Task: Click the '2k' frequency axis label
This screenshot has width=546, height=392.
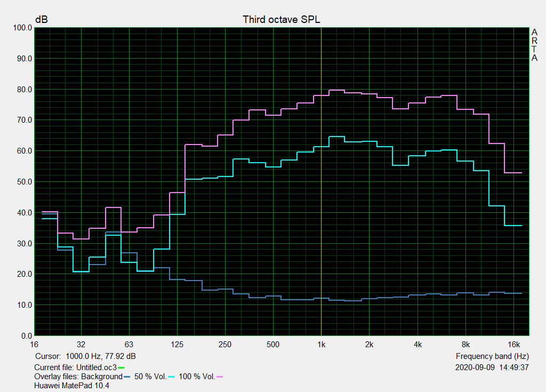Action: 369,345
